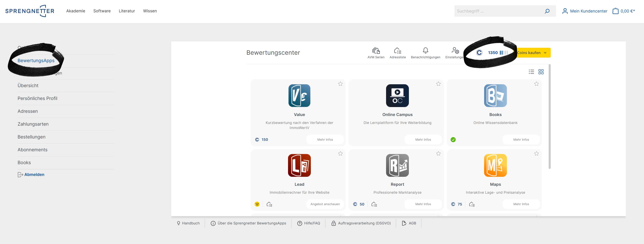644x244 pixels.
Task: Open the Maps app icon
Action: [x=495, y=165]
